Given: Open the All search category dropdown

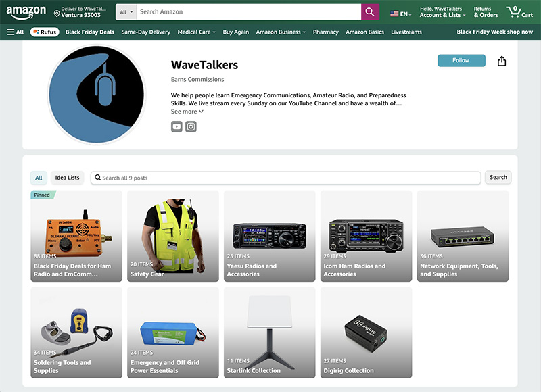Looking at the screenshot, I should (x=126, y=12).
